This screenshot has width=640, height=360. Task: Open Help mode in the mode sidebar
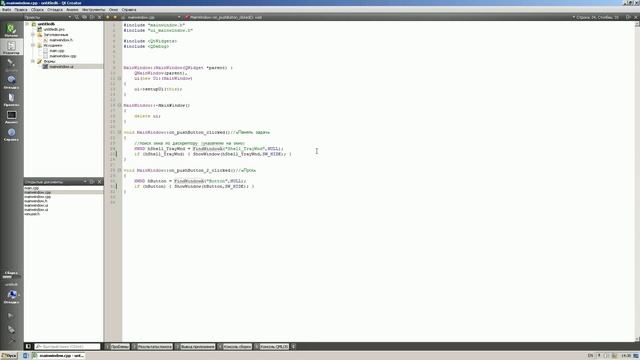(x=11, y=134)
